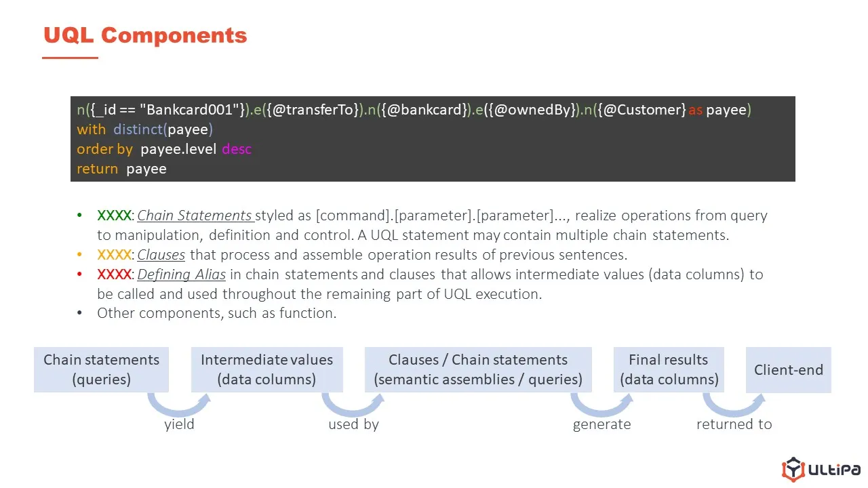Click the 'Intermediate values (data columns)' box
Screen dimensions: 868x488
point(267,369)
